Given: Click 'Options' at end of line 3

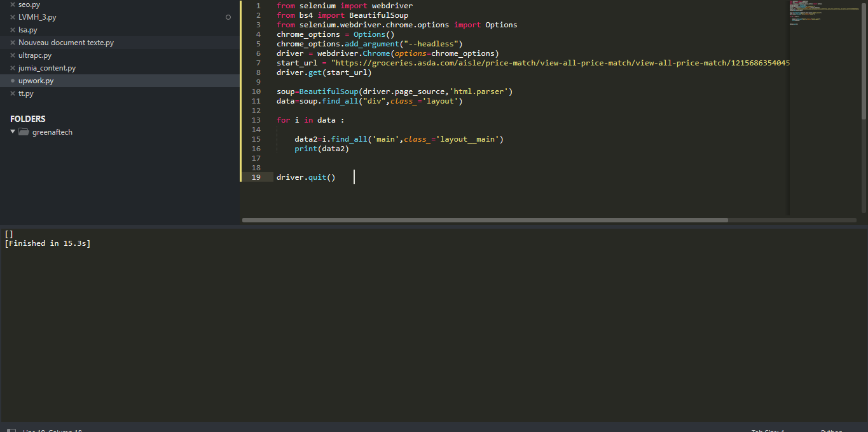Looking at the screenshot, I should click(501, 25).
